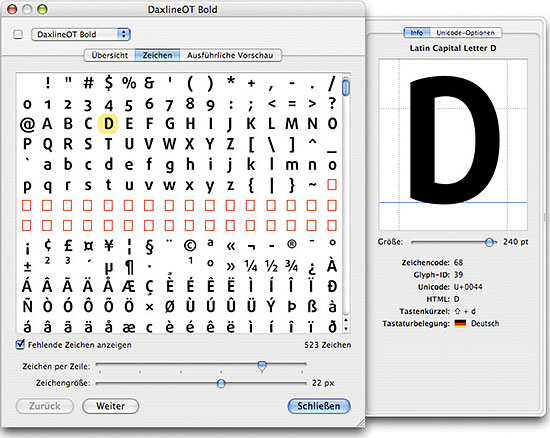Select the @ sign glyph
Viewport: 550px width, 438px height.
point(27,124)
